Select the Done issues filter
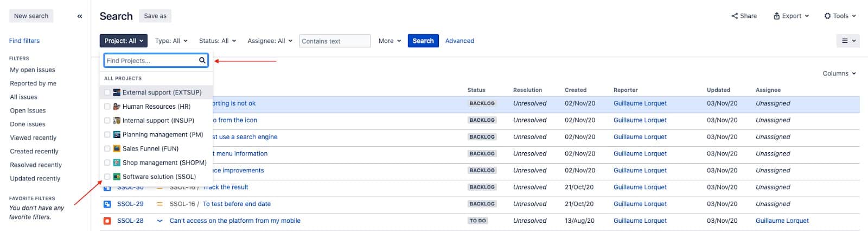Viewport: 868px width, 231px height. coord(28,124)
